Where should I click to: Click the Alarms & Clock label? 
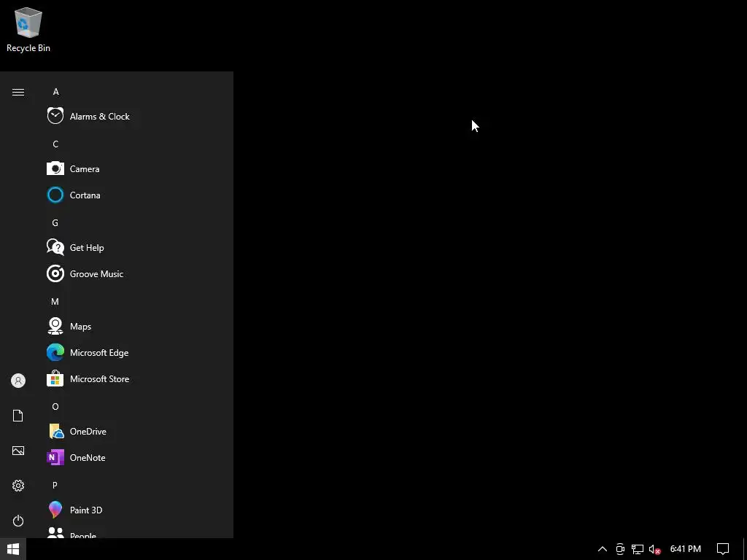(99, 116)
